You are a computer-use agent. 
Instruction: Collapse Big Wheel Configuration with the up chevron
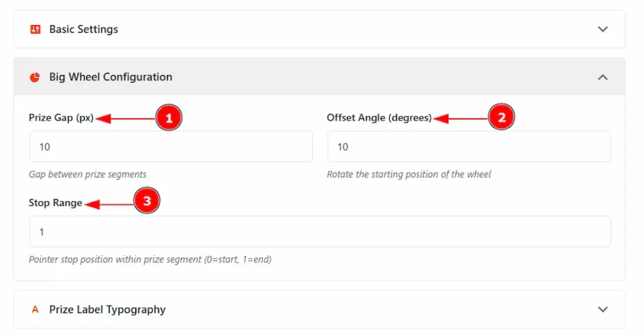[602, 77]
